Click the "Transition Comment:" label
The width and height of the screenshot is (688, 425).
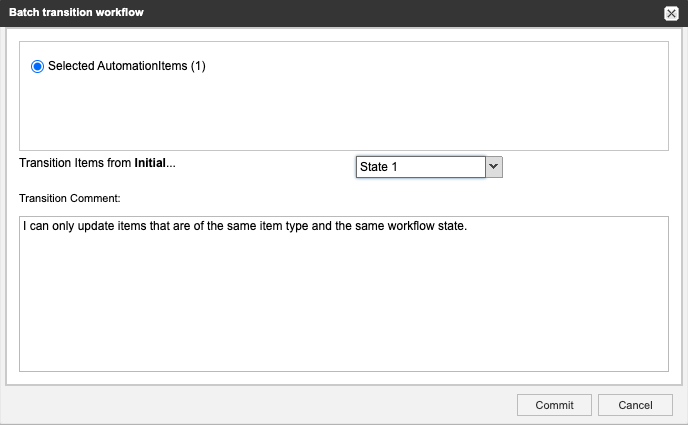pyautogui.click(x=70, y=198)
